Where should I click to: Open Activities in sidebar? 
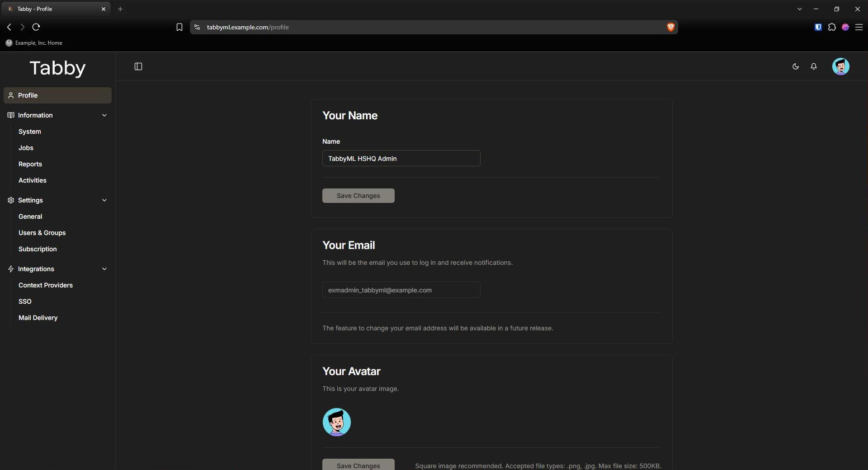tap(33, 180)
